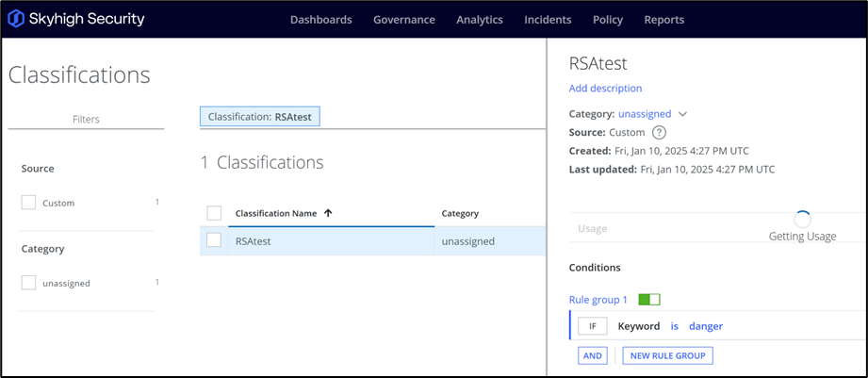Click the 'danger' keyword value
The height and width of the screenshot is (378, 868).
tap(706, 326)
